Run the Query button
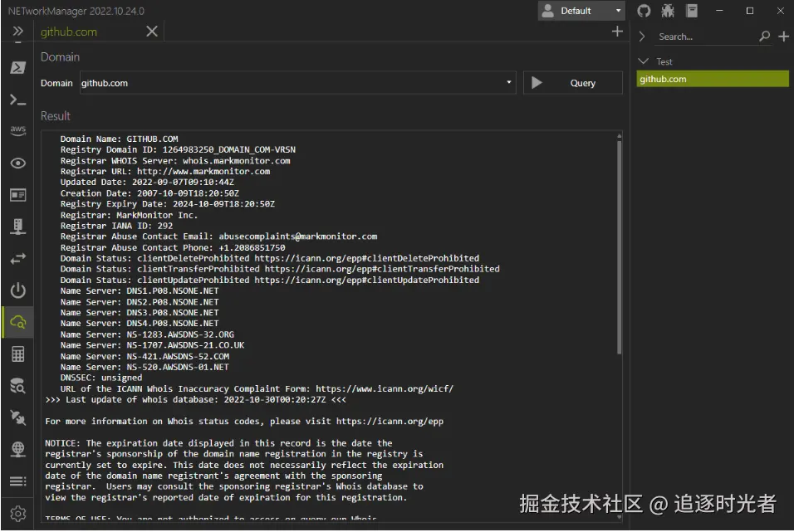Viewport: 794px width, 532px height. click(x=573, y=83)
